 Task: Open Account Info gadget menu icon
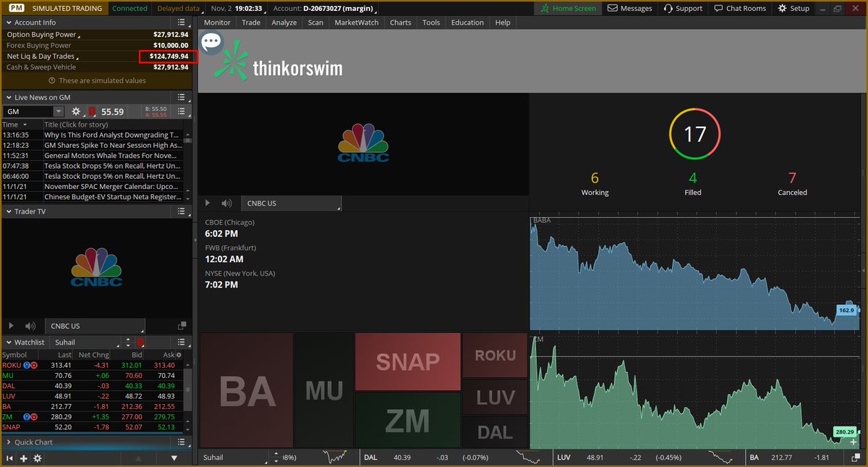click(x=183, y=22)
